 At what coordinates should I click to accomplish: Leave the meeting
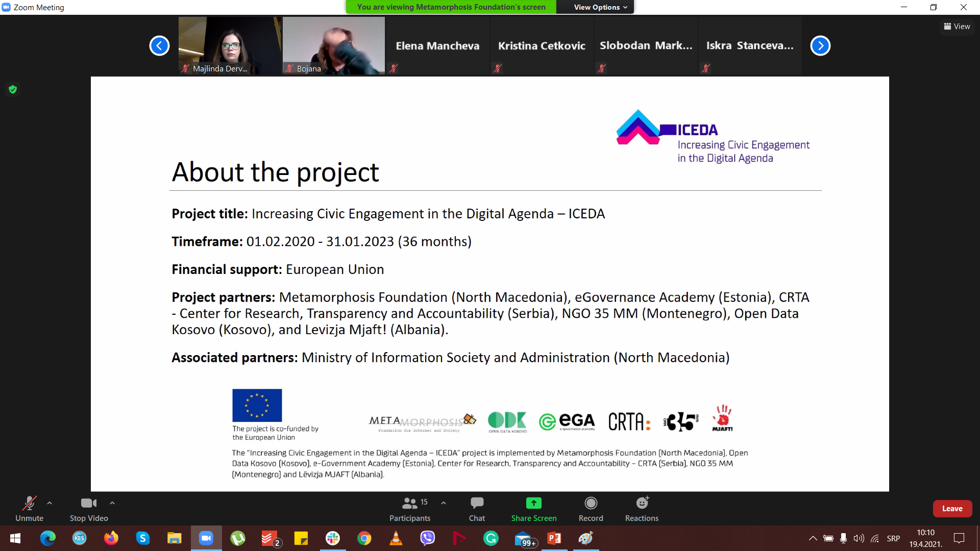952,509
